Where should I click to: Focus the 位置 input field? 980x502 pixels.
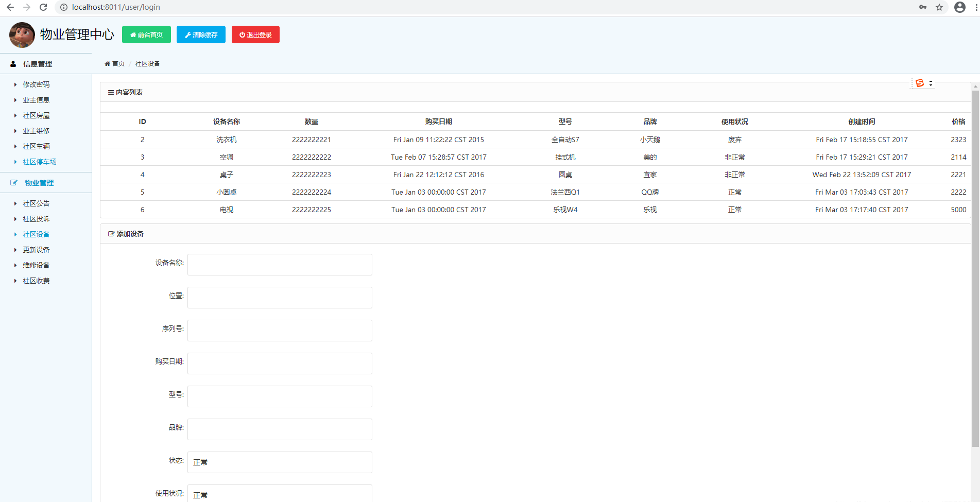pyautogui.click(x=280, y=298)
